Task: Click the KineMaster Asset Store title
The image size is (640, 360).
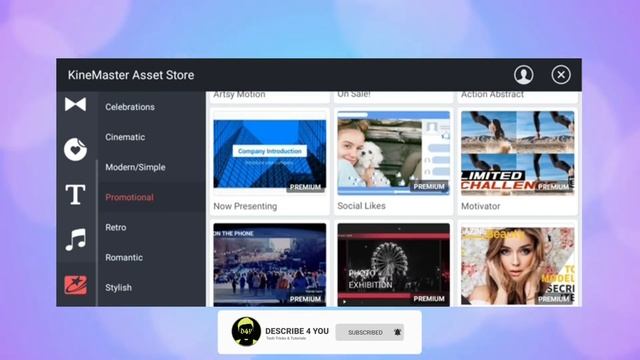Action: click(x=131, y=75)
